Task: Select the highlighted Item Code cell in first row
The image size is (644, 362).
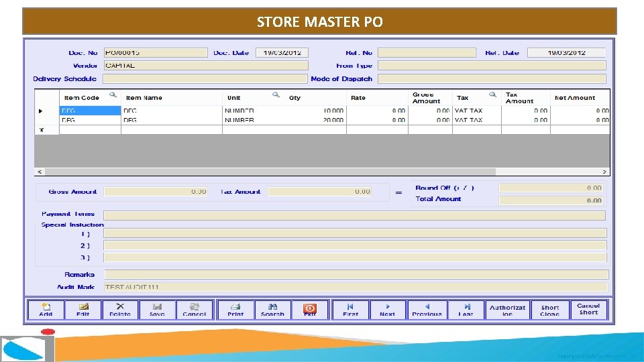Action: tap(90, 111)
